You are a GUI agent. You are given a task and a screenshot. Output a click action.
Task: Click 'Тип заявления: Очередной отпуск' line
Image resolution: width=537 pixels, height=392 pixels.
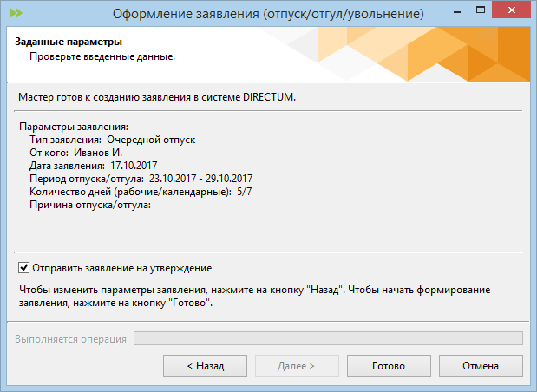[x=112, y=140]
